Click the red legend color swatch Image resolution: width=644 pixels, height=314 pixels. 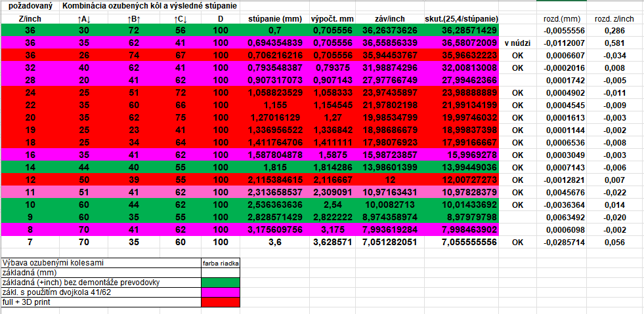coord(221,302)
